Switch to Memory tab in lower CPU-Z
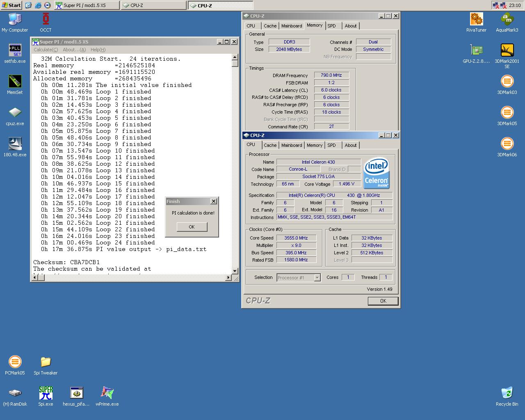Image resolution: width=525 pixels, height=420 pixels. tap(315, 145)
